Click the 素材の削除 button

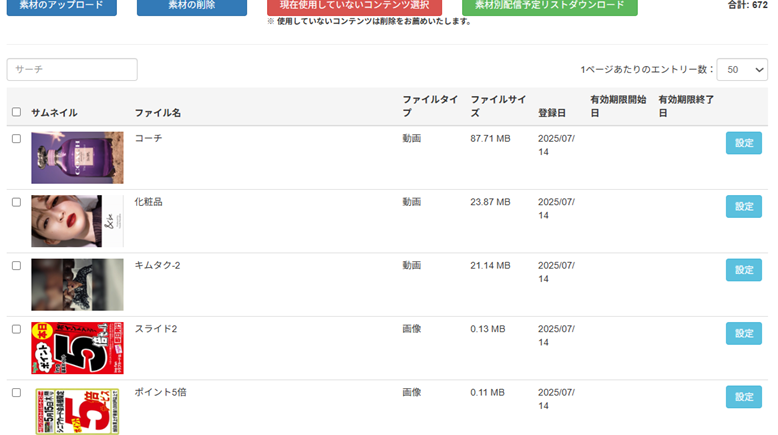pyautogui.click(x=191, y=6)
